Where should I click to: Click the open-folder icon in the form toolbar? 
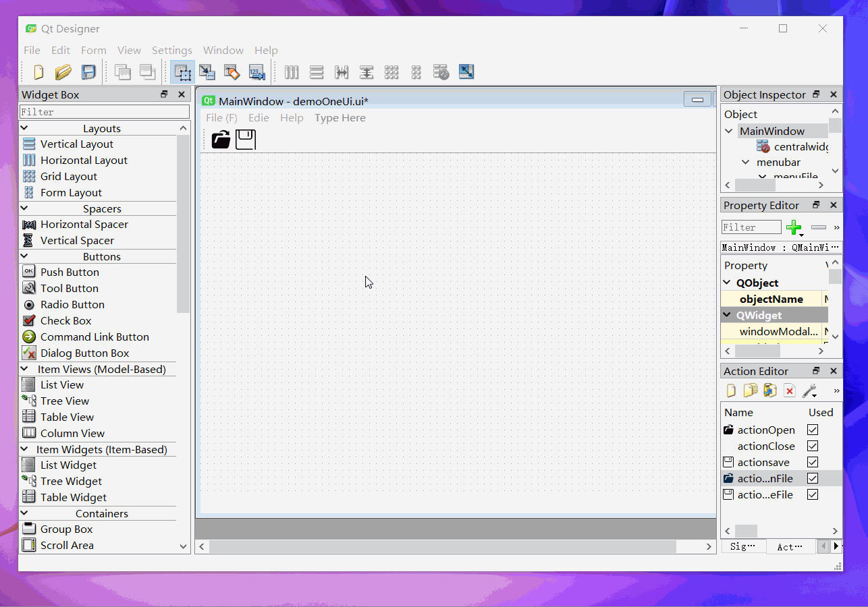click(x=221, y=140)
